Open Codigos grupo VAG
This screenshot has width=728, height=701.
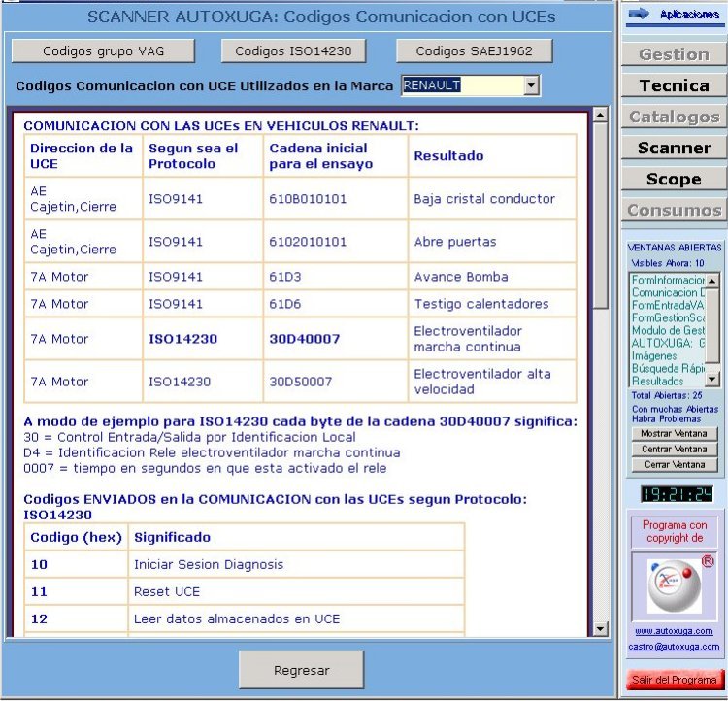click(103, 50)
